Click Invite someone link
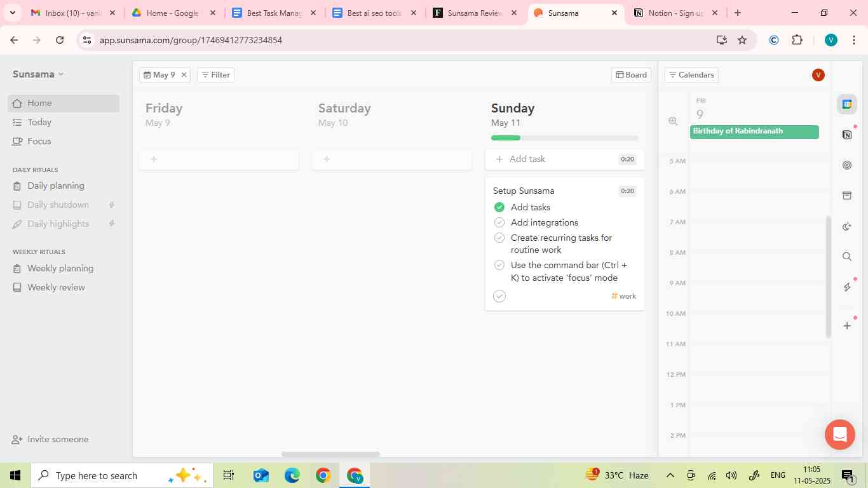Viewport: 868px width, 488px height. tap(58, 439)
